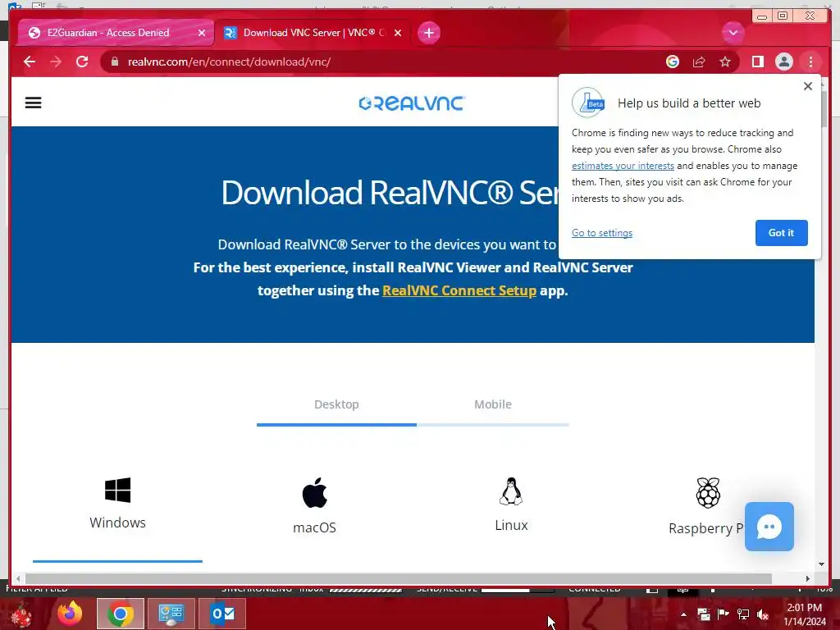Open a new tab with plus button
The image size is (840, 630).
tap(428, 33)
